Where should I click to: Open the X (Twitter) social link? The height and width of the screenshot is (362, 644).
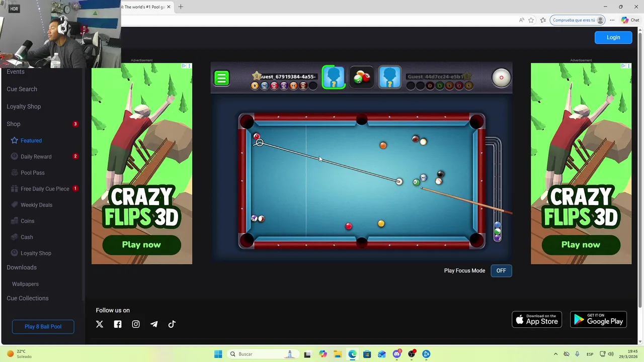[x=100, y=324]
